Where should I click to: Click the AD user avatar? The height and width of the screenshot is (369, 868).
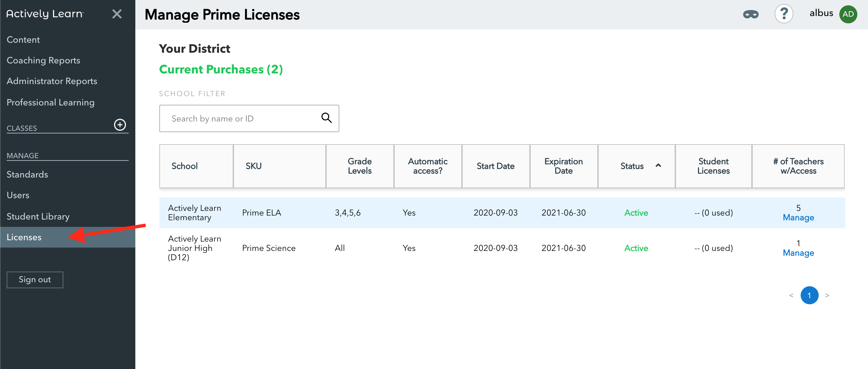tap(848, 14)
